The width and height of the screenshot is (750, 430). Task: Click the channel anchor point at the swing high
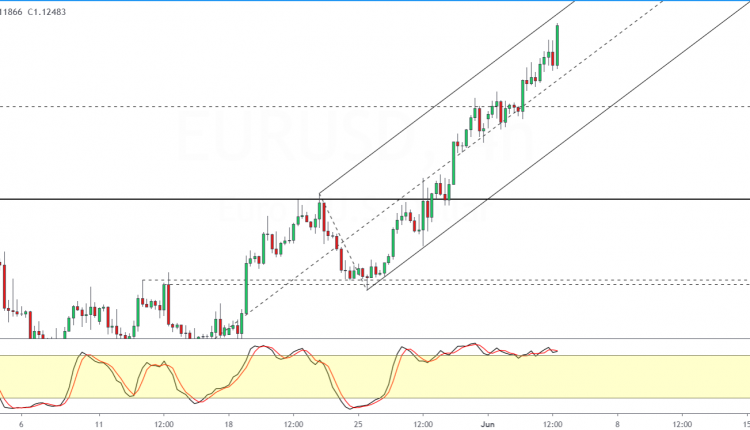pyautogui.click(x=320, y=192)
